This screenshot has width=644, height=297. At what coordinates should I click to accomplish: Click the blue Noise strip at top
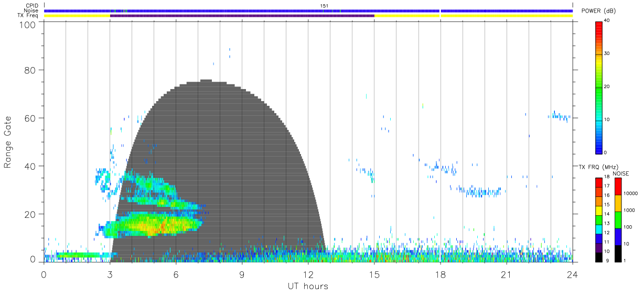tap(308, 10)
